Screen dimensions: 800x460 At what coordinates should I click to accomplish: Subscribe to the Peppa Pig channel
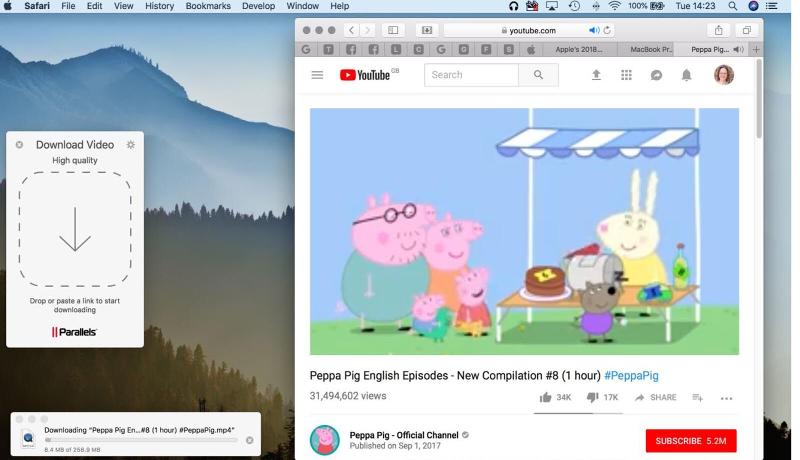coord(691,441)
